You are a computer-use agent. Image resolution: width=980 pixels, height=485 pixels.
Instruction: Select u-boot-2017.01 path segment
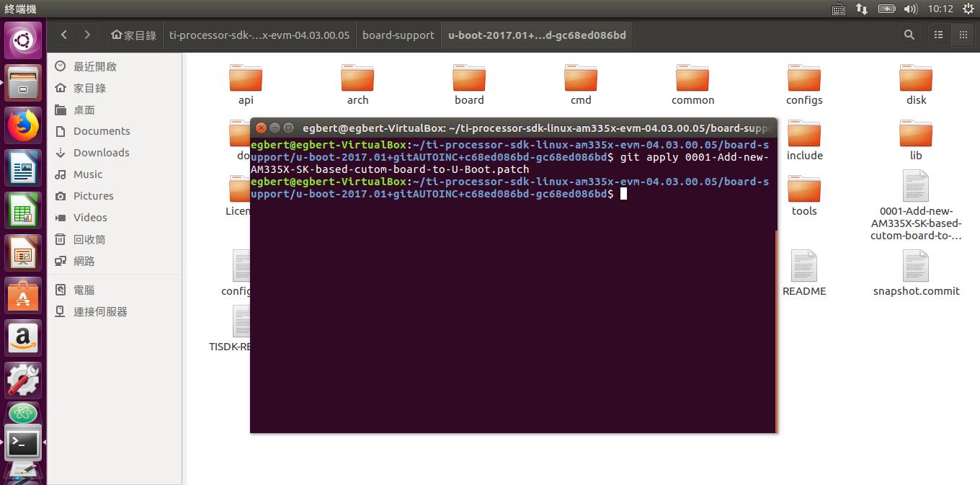click(537, 35)
